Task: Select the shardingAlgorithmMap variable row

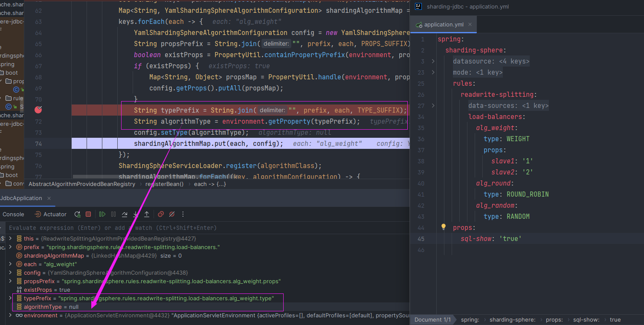Action: (x=209, y=255)
